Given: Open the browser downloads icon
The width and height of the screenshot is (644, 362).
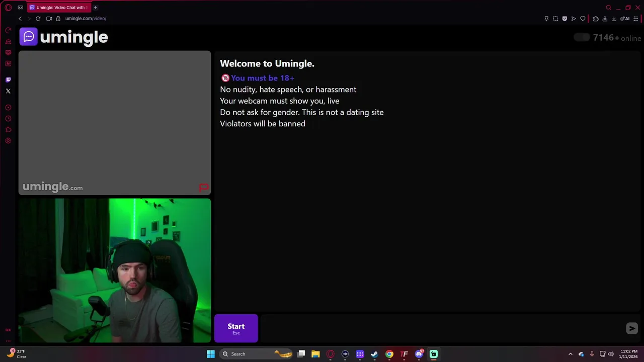Looking at the screenshot, I should [614, 19].
